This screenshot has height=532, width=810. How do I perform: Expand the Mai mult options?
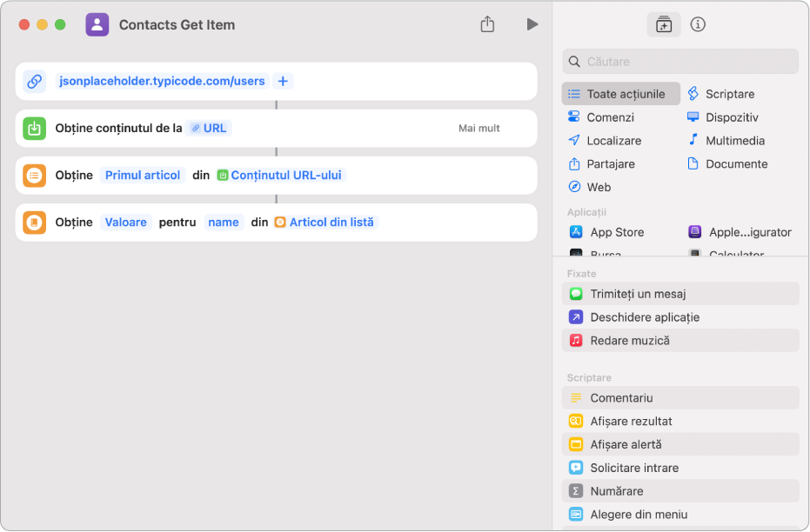pyautogui.click(x=479, y=129)
